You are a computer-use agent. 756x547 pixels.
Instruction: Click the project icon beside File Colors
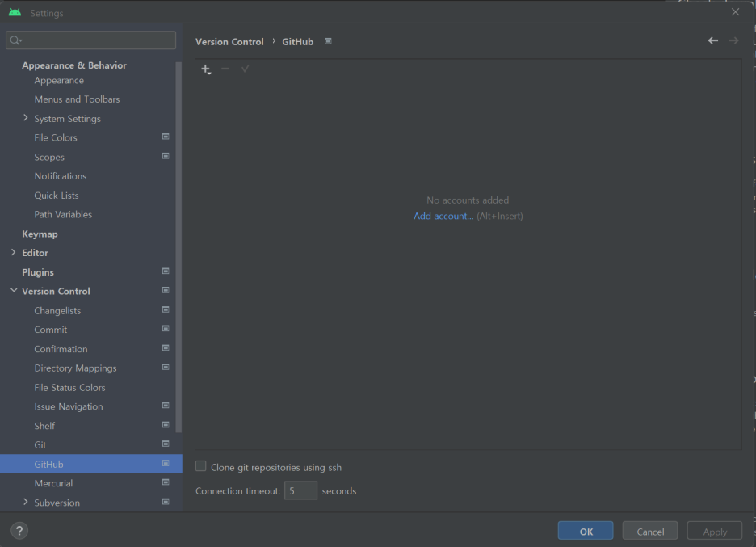166,137
